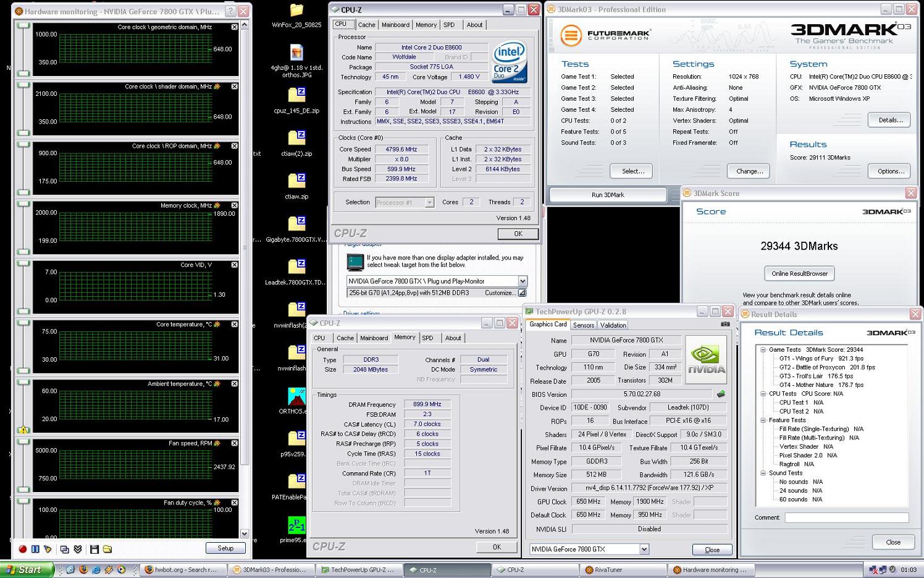The height and width of the screenshot is (578, 924).
Task: Click the Customize arrow icon in RivaTuner
Action: (x=522, y=293)
